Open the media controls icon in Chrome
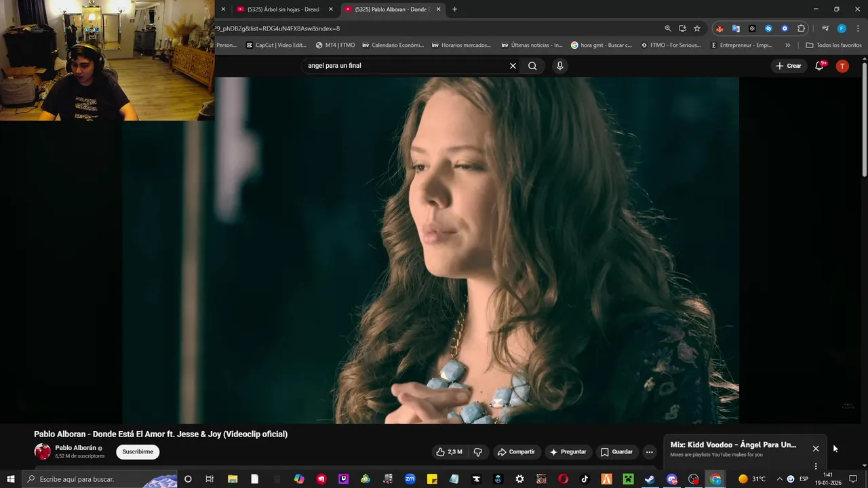The image size is (868, 488). click(825, 28)
